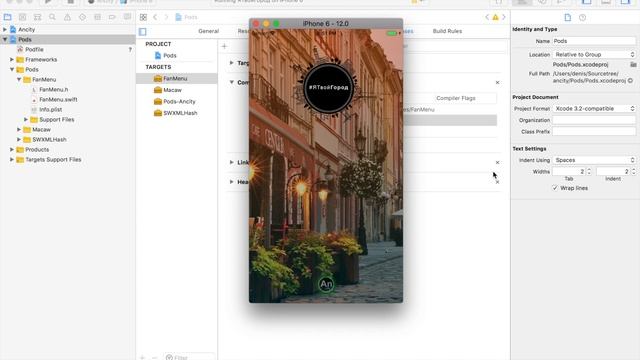This screenshot has height=360, width=640.
Task: Switch to the General tab
Action: (209, 31)
